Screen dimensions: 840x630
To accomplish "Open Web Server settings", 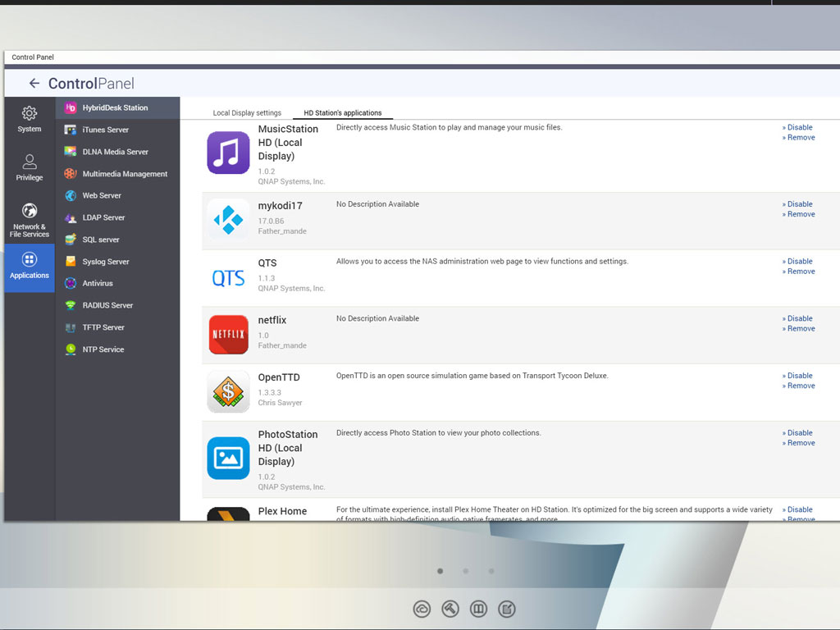I will pyautogui.click(x=118, y=195).
